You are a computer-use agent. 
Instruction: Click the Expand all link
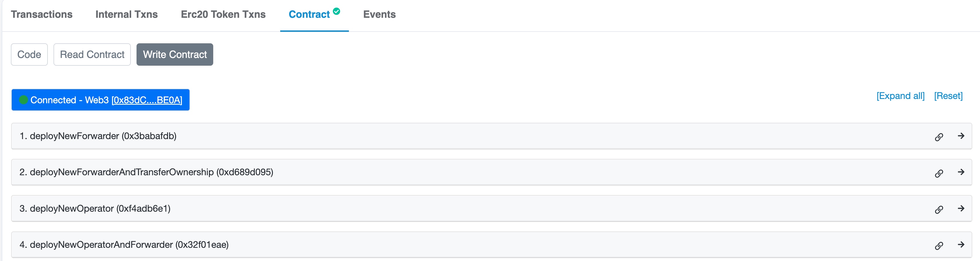coord(900,96)
